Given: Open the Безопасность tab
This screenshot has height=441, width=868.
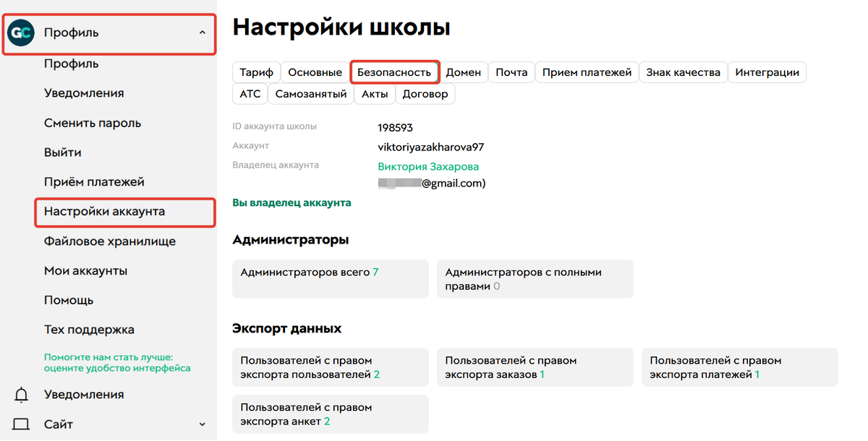Looking at the screenshot, I should (394, 72).
